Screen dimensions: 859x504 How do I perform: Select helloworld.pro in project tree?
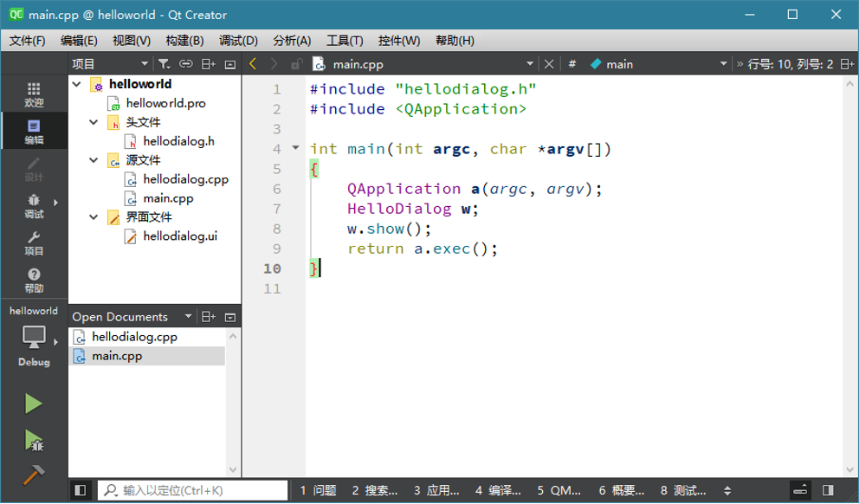coord(165,103)
